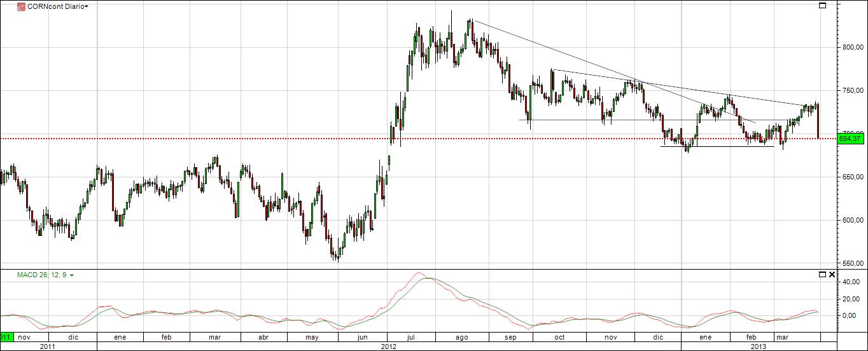This screenshot has height=351, width=868.
Task: Select the 'sep' month label on timeline
Action: tap(511, 337)
